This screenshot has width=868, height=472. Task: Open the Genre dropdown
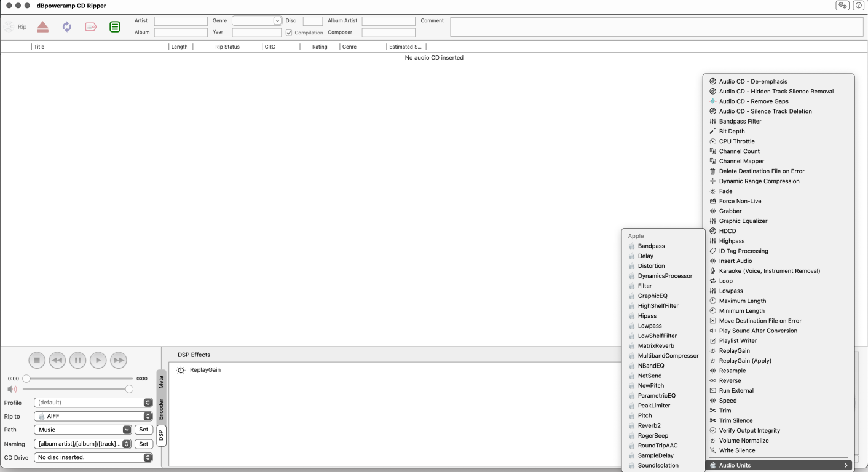point(256,21)
